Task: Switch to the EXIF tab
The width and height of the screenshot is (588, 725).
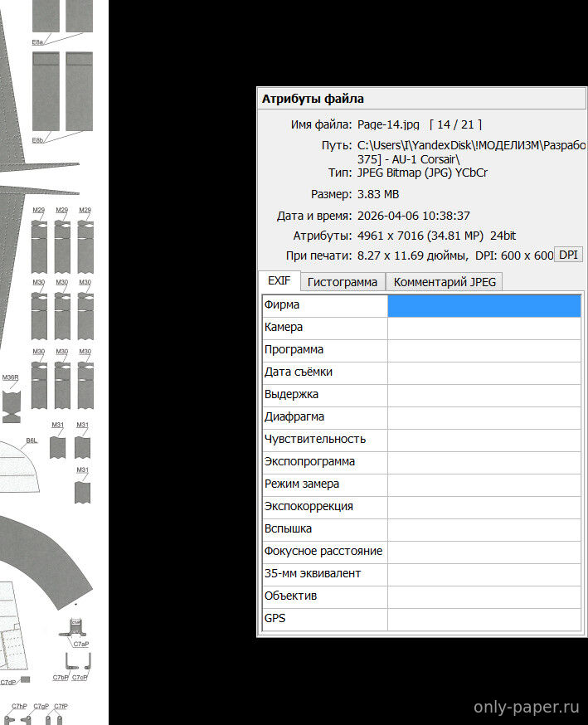Action: [x=278, y=281]
